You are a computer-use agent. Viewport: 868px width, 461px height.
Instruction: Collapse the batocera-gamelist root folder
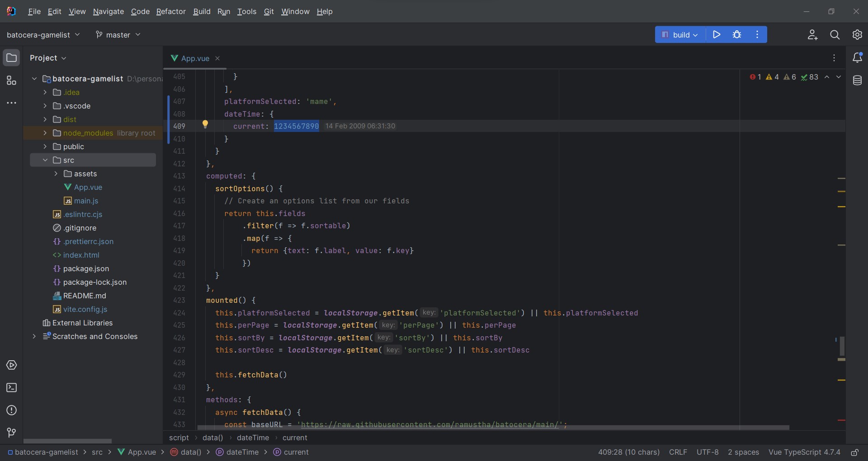[x=34, y=79]
